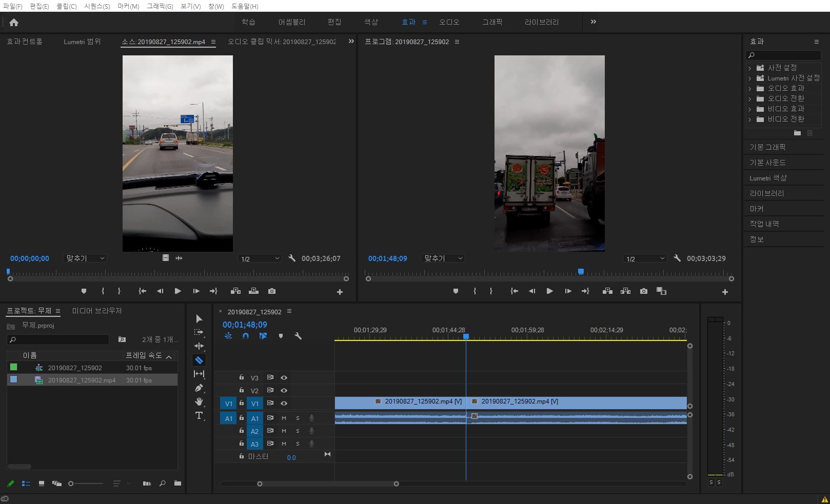830x504 pixels.
Task: Open the 시퀀스(S) menu
Action: 97,6
